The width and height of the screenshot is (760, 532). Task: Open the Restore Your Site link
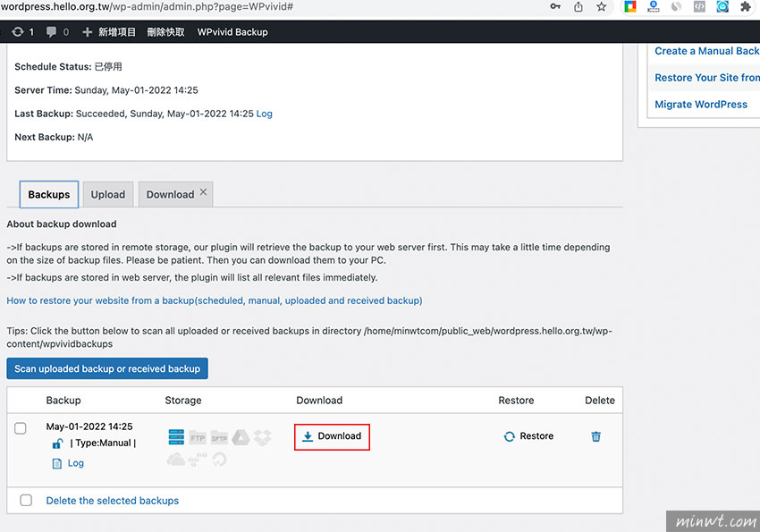coord(707,78)
